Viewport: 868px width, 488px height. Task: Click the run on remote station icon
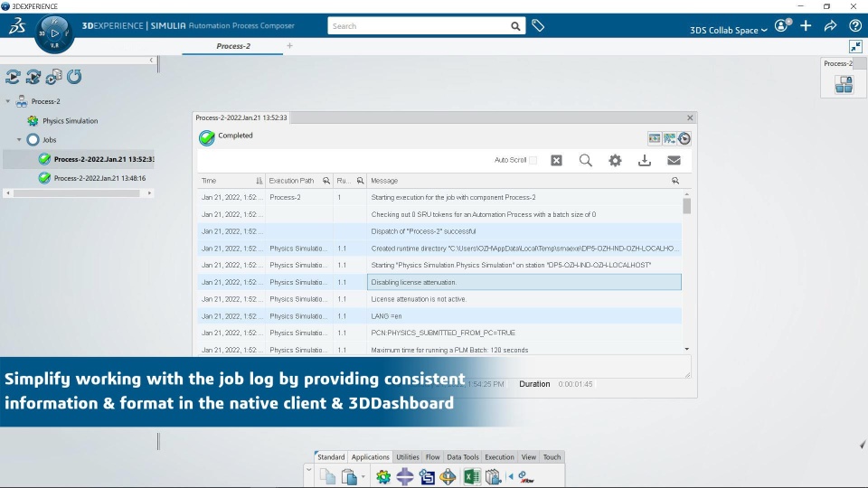point(53,77)
